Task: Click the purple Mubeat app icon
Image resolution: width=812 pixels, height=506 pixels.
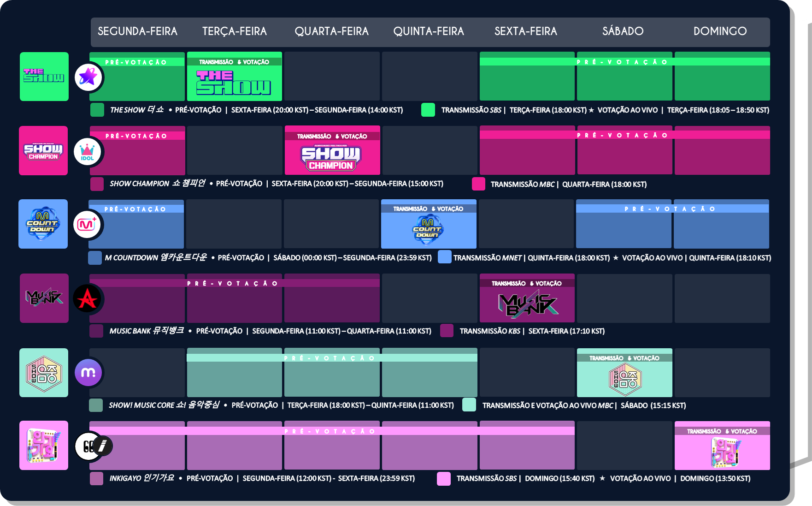Action: [88, 372]
